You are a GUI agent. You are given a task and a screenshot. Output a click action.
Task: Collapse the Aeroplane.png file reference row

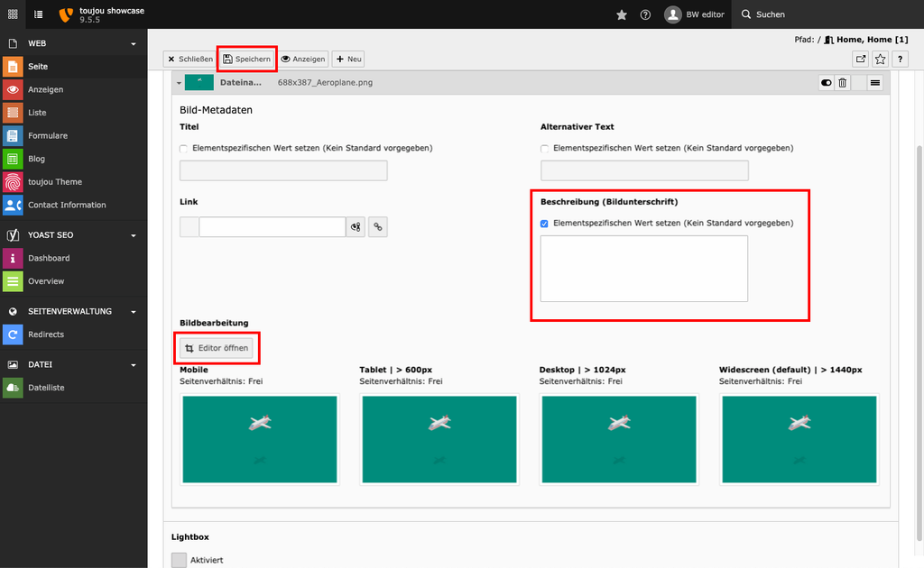[x=179, y=83]
